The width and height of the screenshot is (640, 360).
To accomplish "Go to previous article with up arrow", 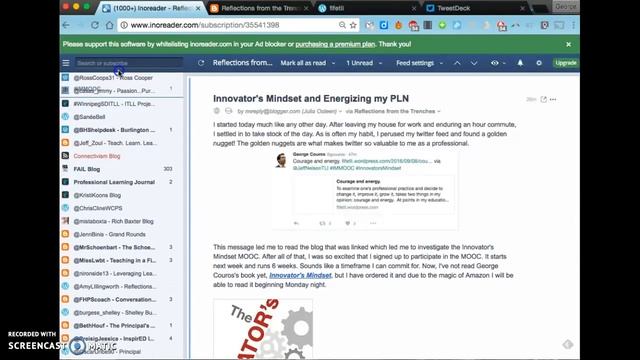I will (x=457, y=63).
